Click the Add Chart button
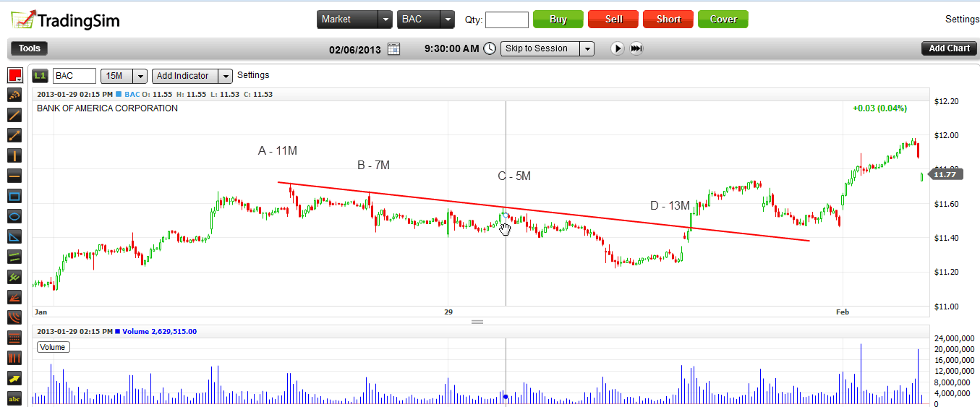The height and width of the screenshot is (407, 980). tap(949, 48)
